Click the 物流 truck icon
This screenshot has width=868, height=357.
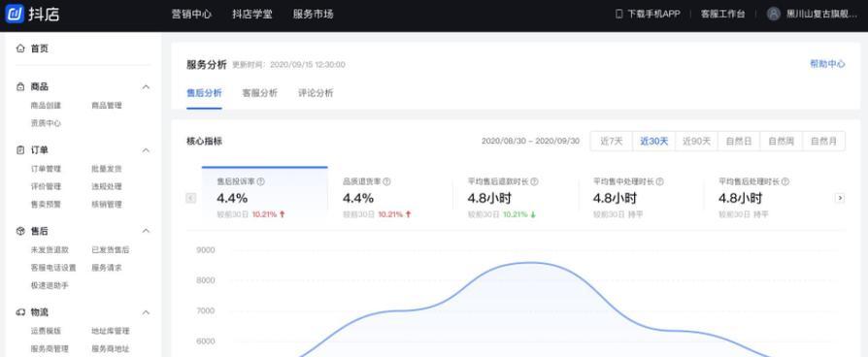(20, 312)
